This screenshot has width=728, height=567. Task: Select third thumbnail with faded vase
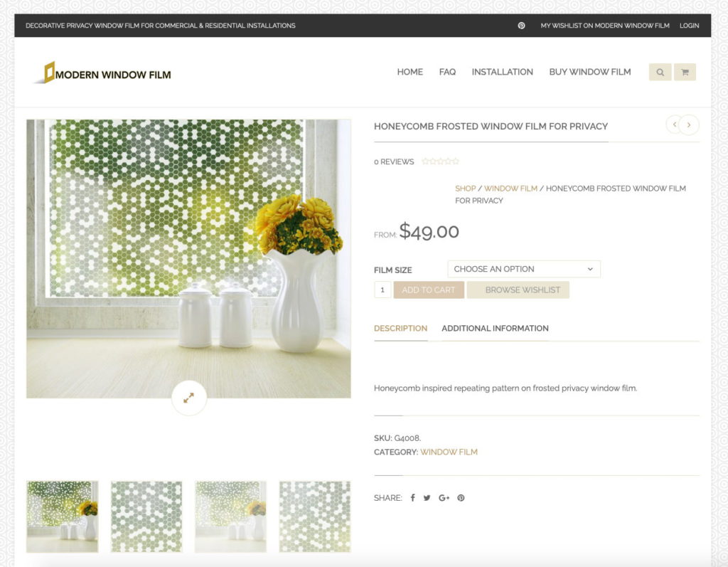tap(231, 516)
